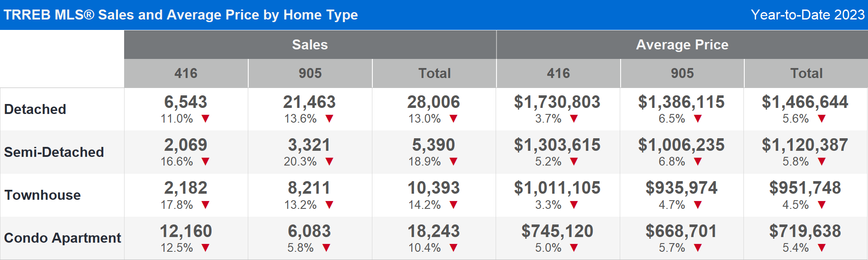This screenshot has width=868, height=260.
Task: Select the Sales column group header
Action: point(310,45)
